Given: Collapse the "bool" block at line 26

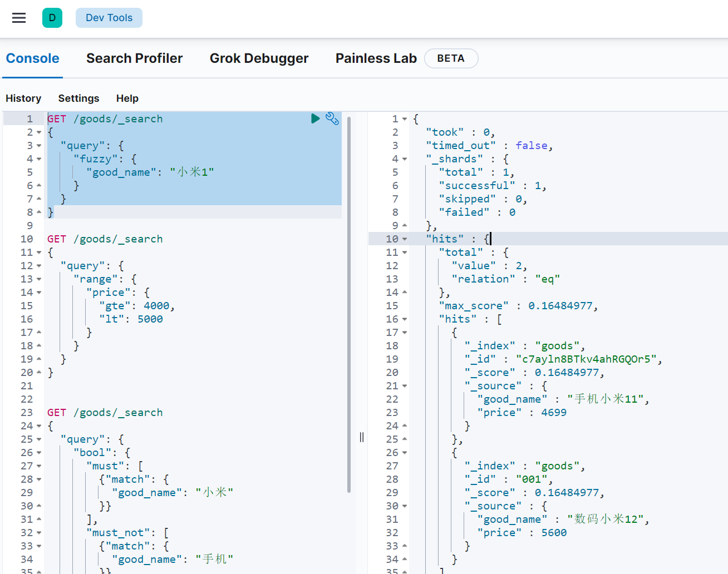Looking at the screenshot, I should 39,453.
